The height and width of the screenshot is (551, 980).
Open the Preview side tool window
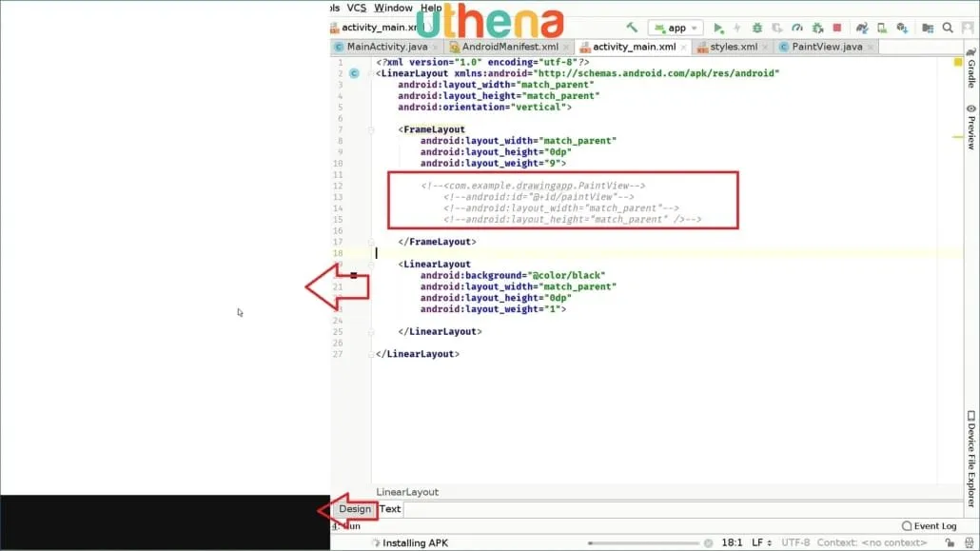[x=971, y=127]
